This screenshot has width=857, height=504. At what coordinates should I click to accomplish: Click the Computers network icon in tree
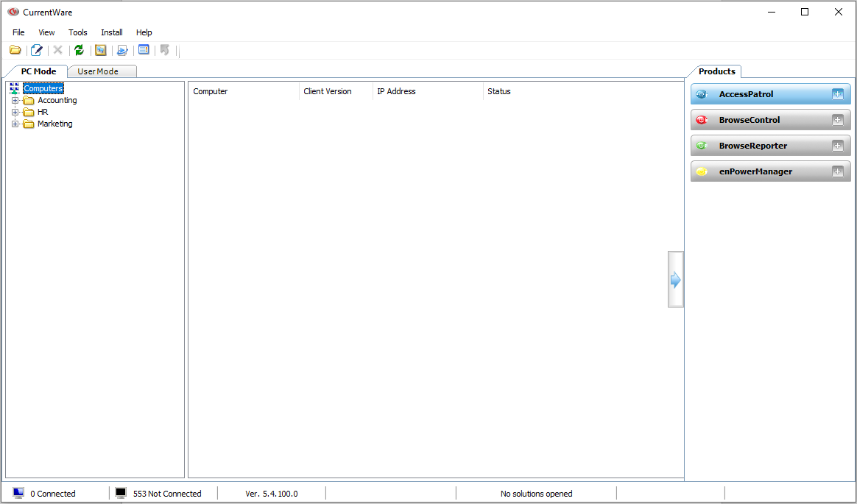pyautogui.click(x=14, y=88)
